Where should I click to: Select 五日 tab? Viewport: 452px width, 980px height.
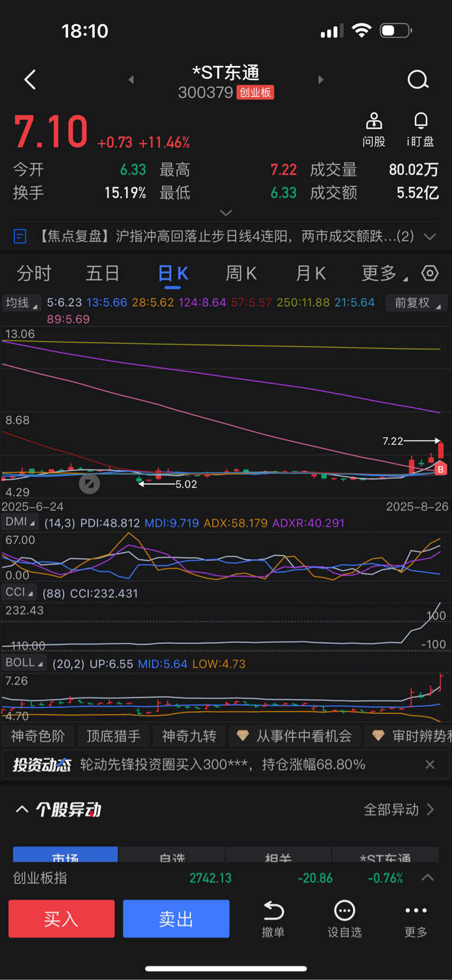click(x=103, y=273)
